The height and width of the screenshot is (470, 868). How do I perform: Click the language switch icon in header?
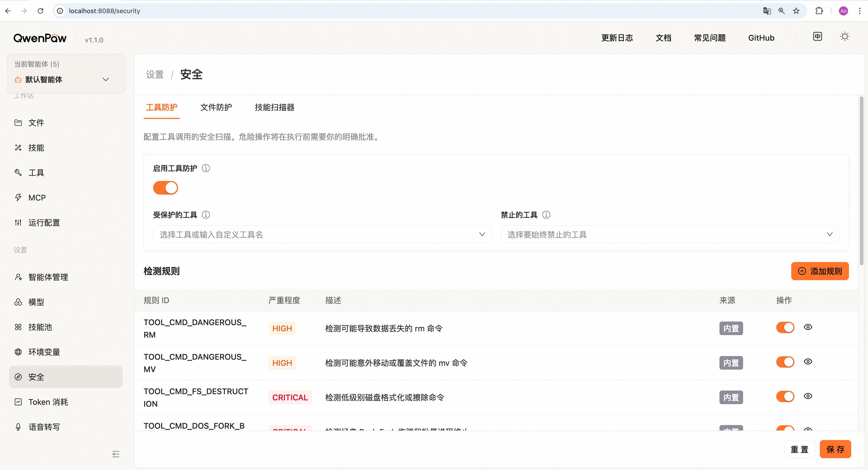point(817,36)
